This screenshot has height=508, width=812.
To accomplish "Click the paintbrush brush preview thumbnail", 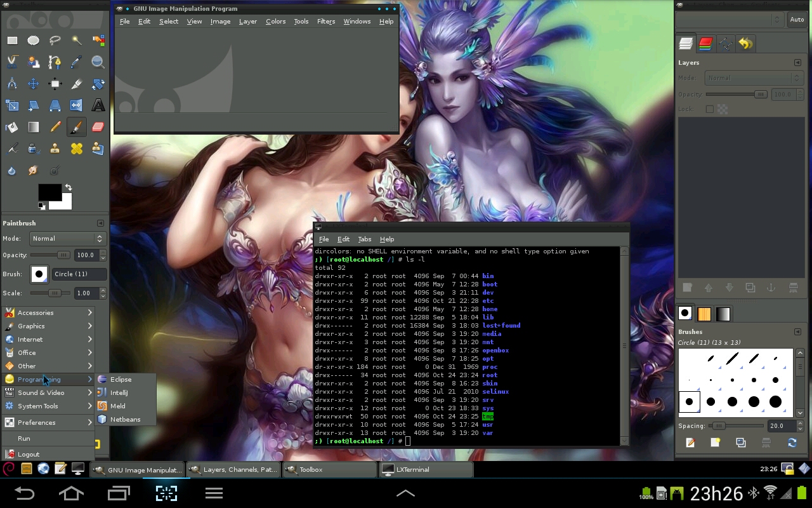I will click(x=39, y=274).
